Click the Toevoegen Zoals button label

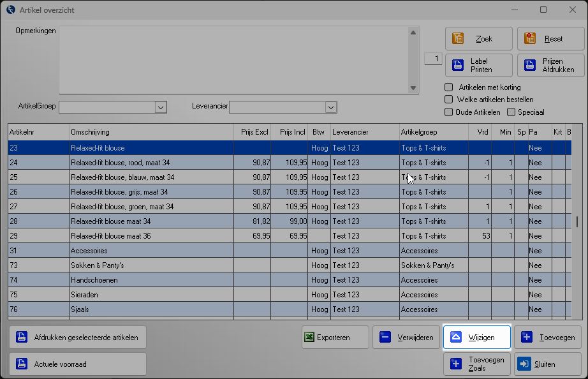coord(487,364)
